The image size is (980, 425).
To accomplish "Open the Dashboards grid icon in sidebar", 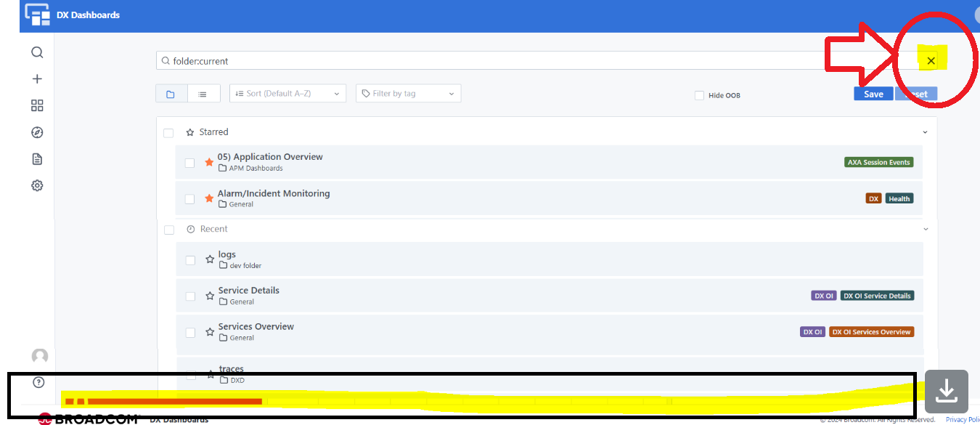I will click(x=37, y=105).
